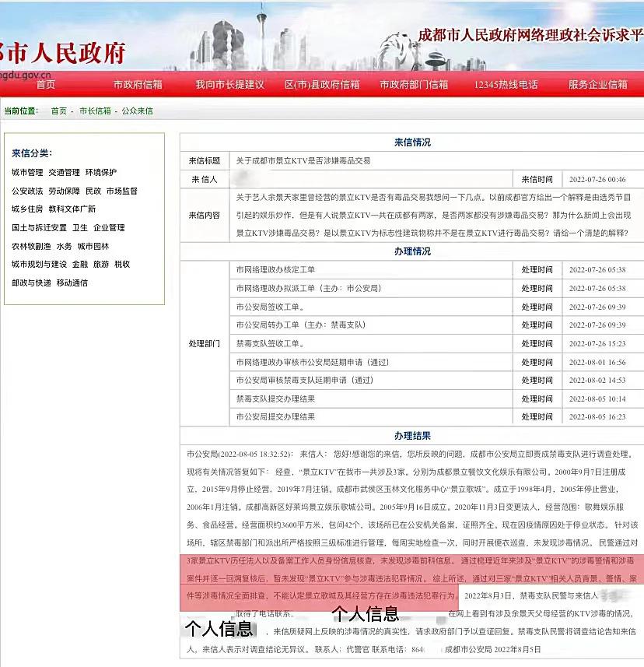Image resolution: width=644 pixels, height=667 pixels.
Task: Click the 首页 breadcrumb link
Action: pyautogui.click(x=58, y=111)
